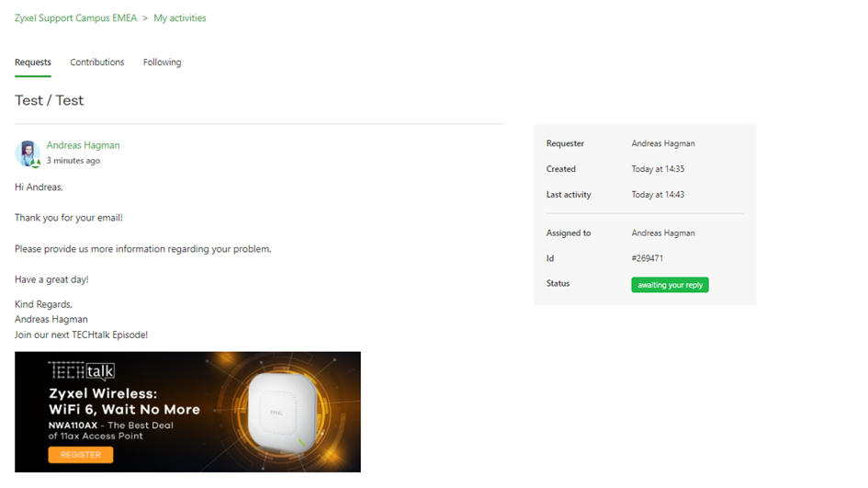The height and width of the screenshot is (488, 868).
Task: Click the 'Thank you for your email!' line
Action: pyautogui.click(x=69, y=218)
